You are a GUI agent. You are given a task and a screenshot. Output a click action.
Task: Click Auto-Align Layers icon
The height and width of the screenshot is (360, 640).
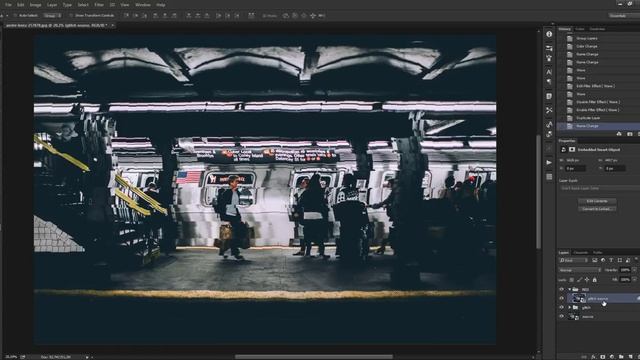251,16
